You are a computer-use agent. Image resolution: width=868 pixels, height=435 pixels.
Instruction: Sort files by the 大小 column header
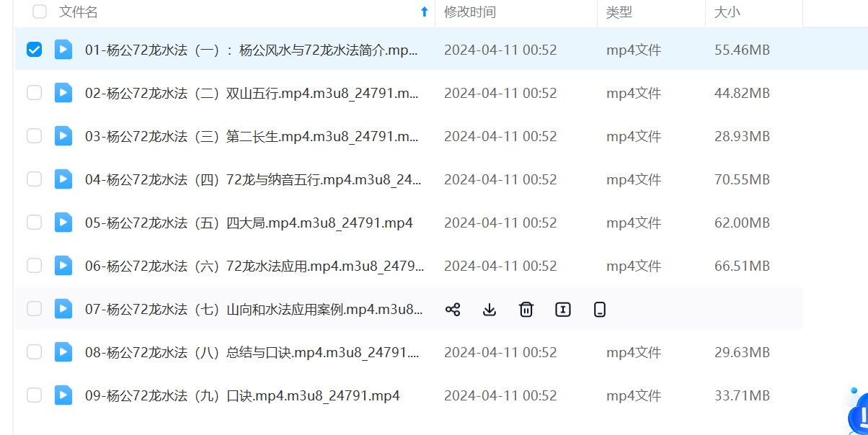click(727, 12)
